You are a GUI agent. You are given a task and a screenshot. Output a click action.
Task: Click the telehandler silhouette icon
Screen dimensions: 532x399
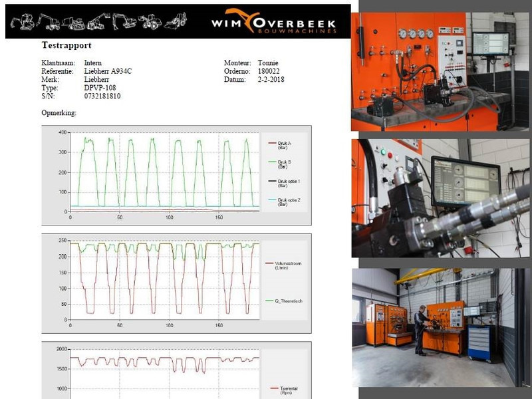click(x=96, y=20)
